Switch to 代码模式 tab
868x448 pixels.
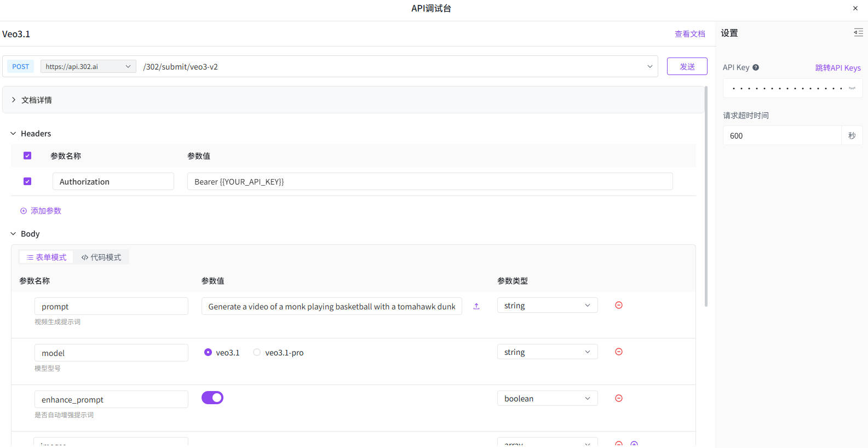point(101,257)
